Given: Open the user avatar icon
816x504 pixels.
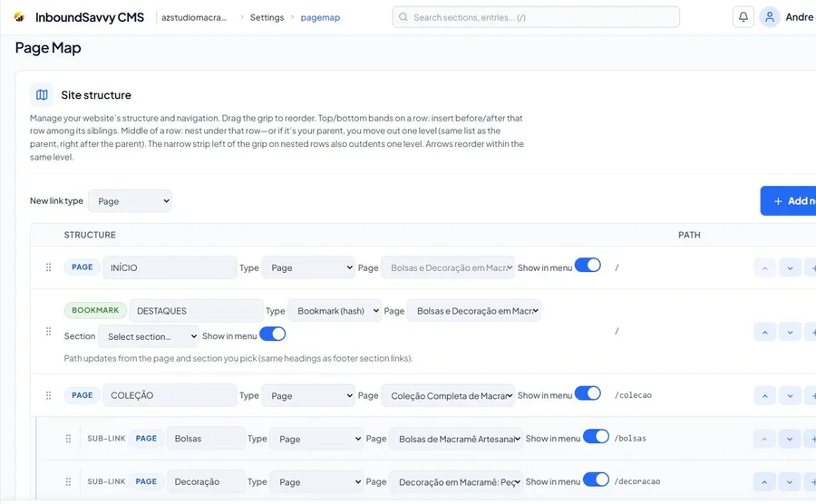Looking at the screenshot, I should [770, 17].
